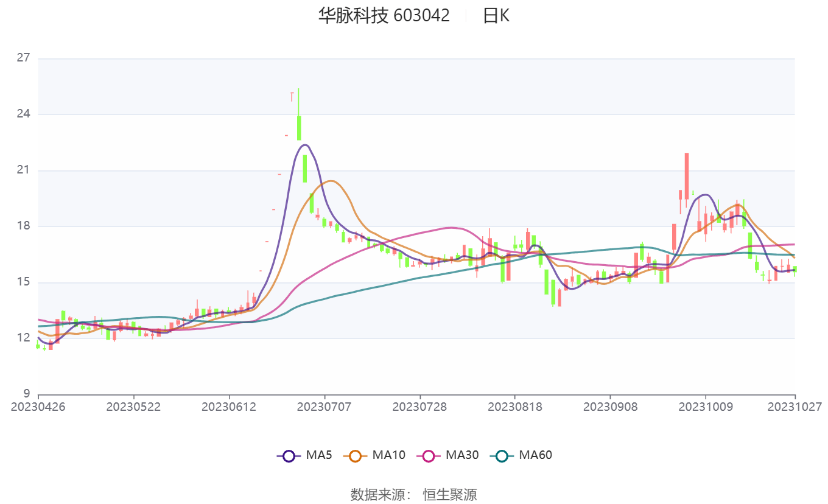Click x-axis date label 20230707
Viewport: 828px width, 504px height.
(x=324, y=406)
